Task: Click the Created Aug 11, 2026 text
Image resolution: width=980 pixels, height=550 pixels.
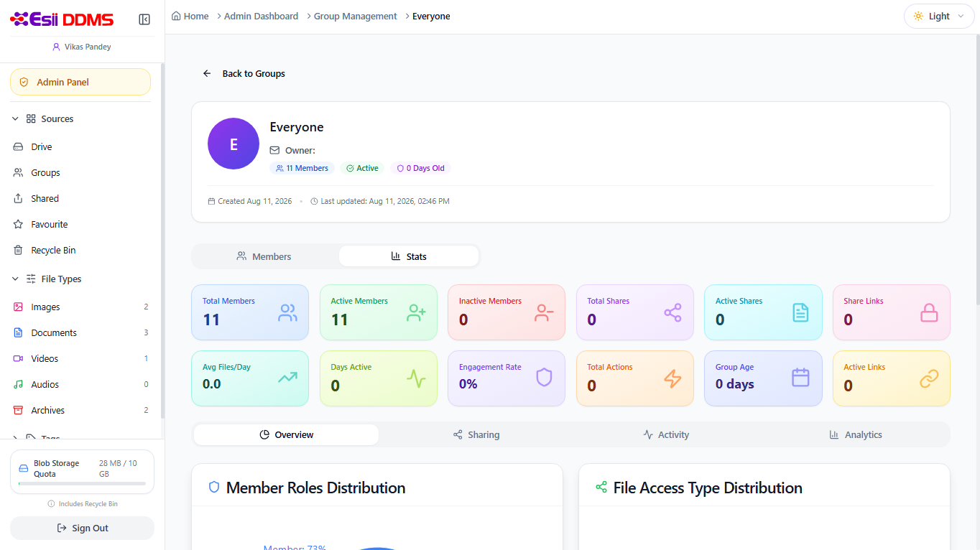Action: (254, 201)
